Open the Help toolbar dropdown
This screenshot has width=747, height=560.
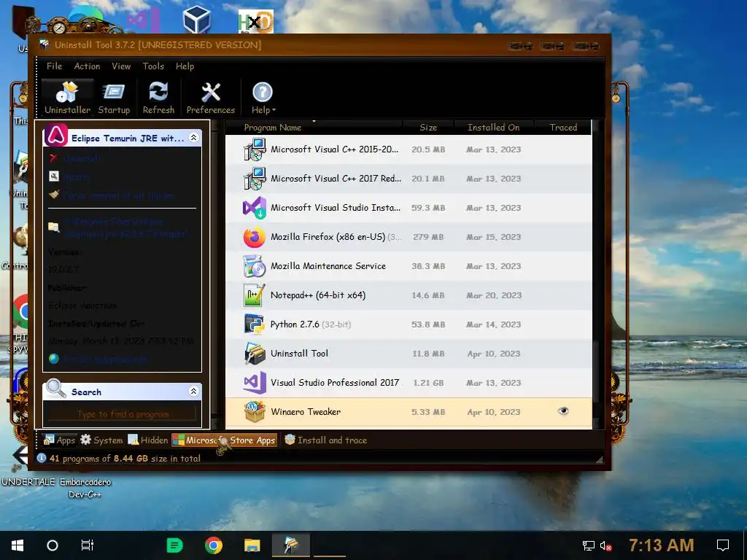coord(263,98)
